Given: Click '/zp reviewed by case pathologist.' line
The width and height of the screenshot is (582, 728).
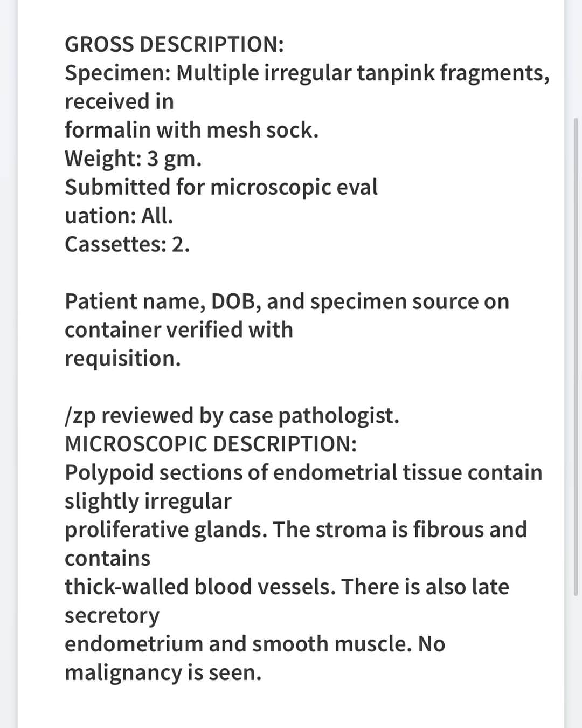Looking at the screenshot, I should coord(232,416).
